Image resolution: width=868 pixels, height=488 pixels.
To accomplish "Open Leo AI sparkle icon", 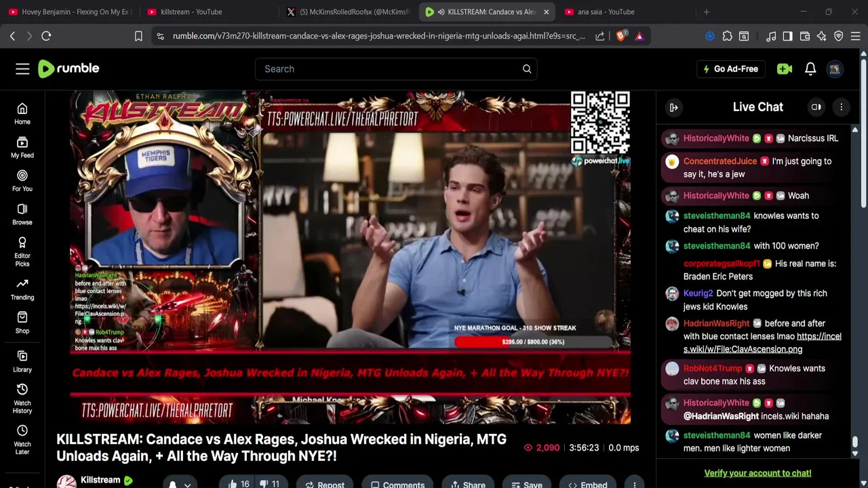I will (822, 36).
